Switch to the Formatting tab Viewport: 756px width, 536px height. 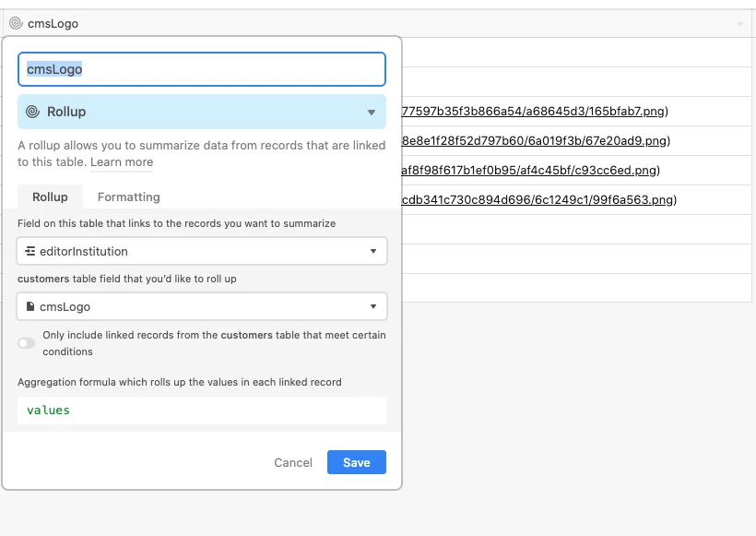click(x=129, y=197)
